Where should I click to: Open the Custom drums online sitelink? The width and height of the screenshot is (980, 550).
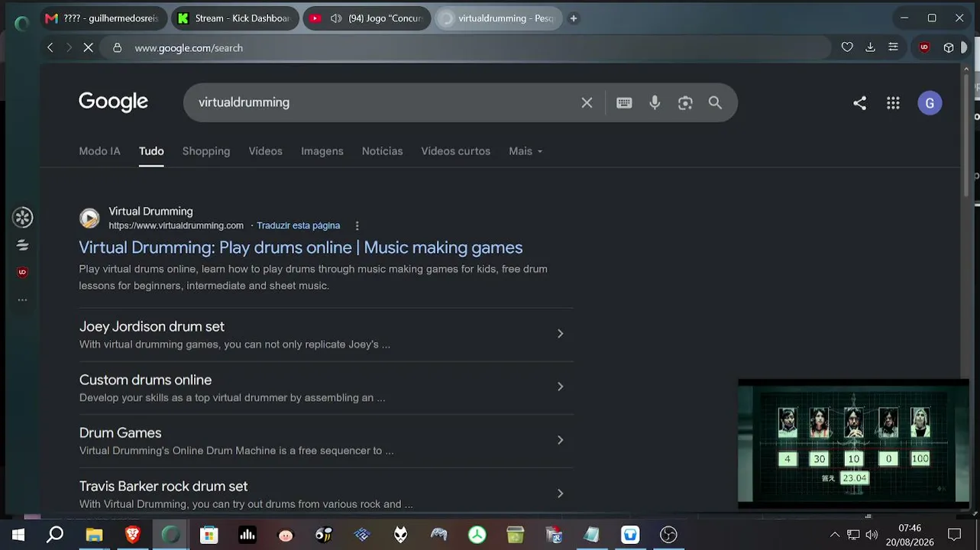(145, 380)
